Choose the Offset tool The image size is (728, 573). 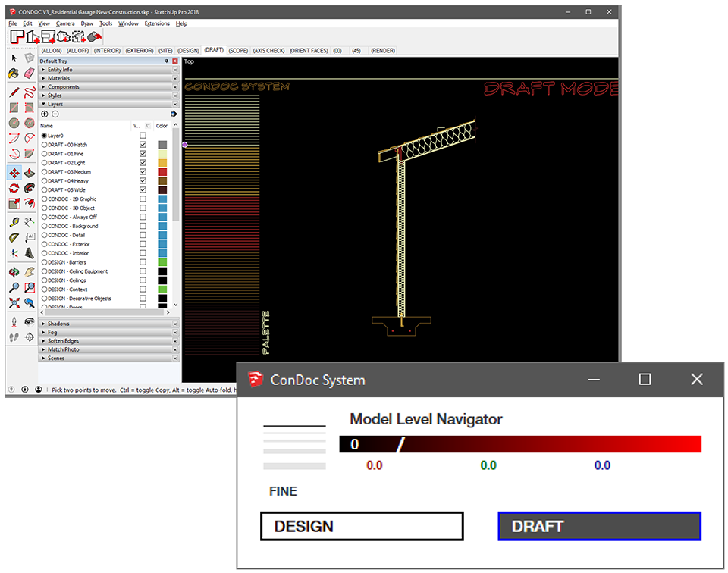[x=30, y=203]
